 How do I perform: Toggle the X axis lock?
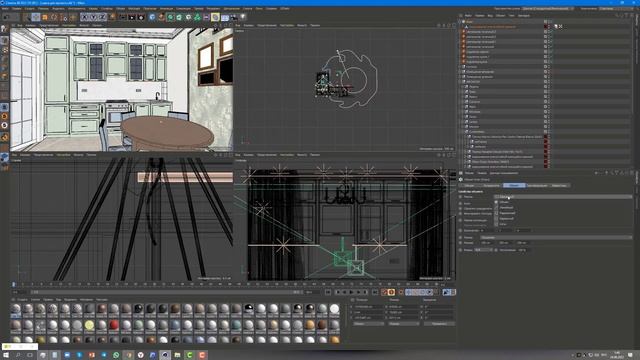pos(84,17)
